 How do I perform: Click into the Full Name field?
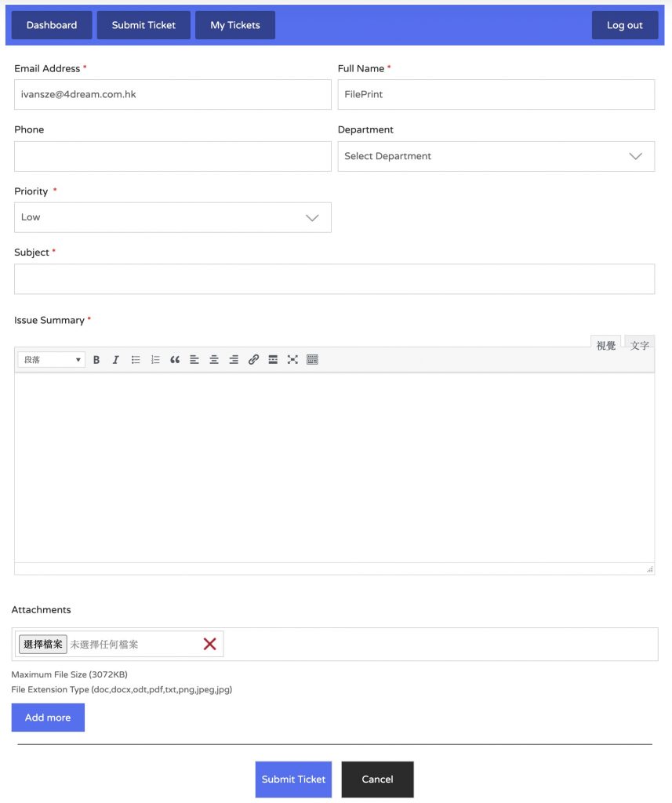[x=496, y=94]
